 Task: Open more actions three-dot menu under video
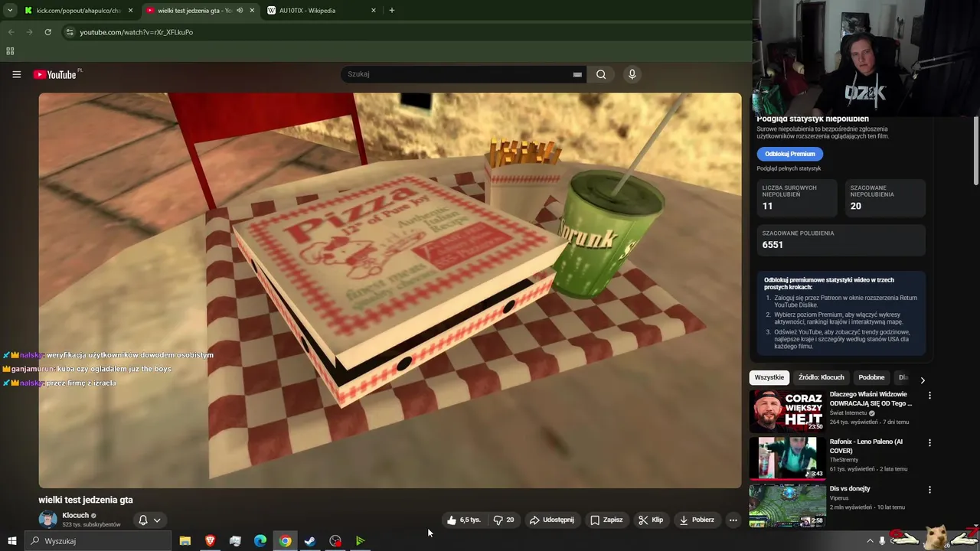tap(733, 520)
